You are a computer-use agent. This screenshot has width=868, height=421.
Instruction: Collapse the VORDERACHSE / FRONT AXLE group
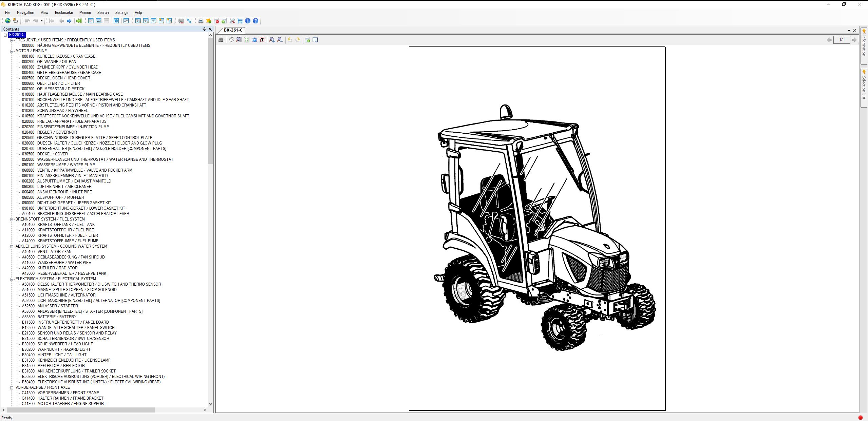tap(12, 387)
